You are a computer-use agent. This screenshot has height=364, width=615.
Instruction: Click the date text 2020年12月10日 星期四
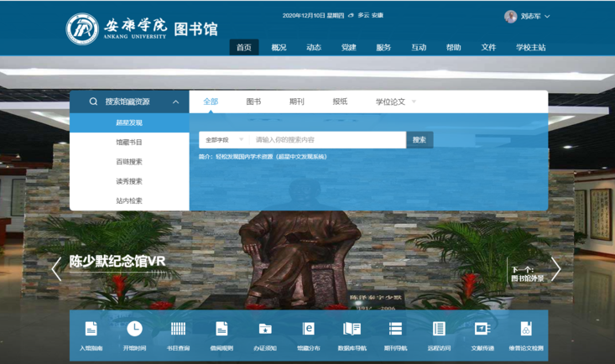pos(313,15)
